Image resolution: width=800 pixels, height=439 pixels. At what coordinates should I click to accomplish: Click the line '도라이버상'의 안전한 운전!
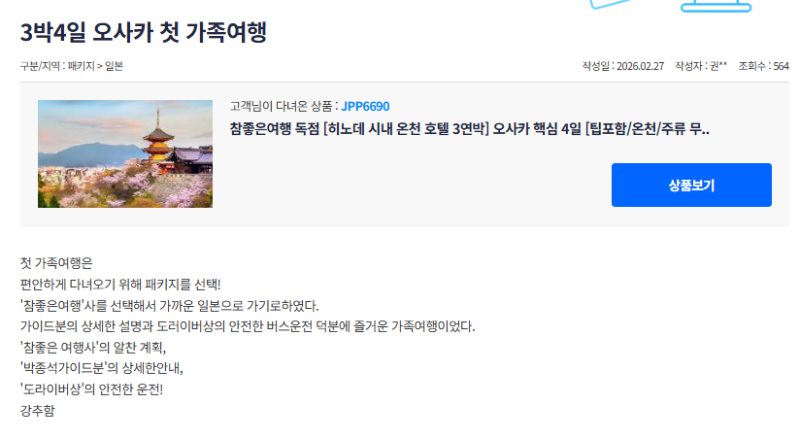(91, 389)
